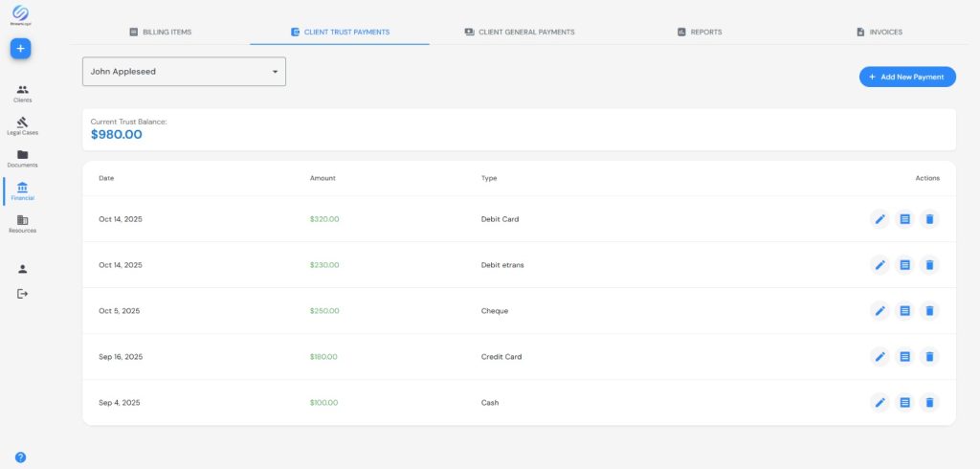980x469 pixels.
Task: Go to Legal Cases via gavel icon
Action: click(22, 123)
